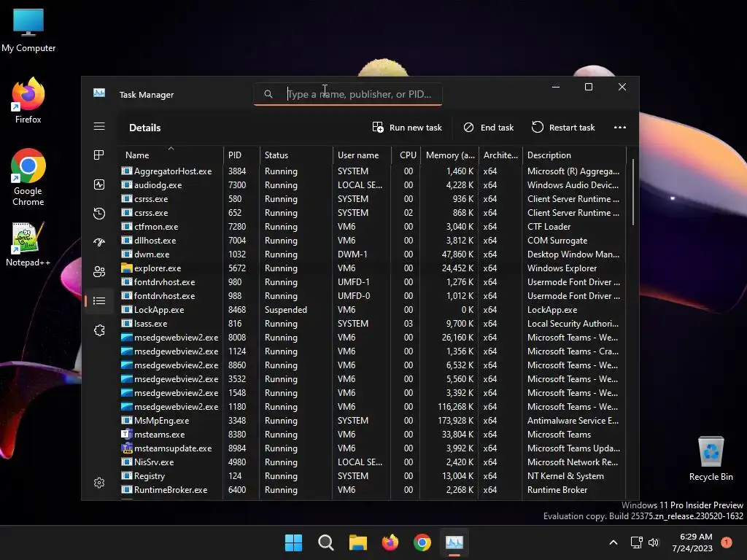747x560 pixels.
Task: Click End task button
Action: click(488, 127)
